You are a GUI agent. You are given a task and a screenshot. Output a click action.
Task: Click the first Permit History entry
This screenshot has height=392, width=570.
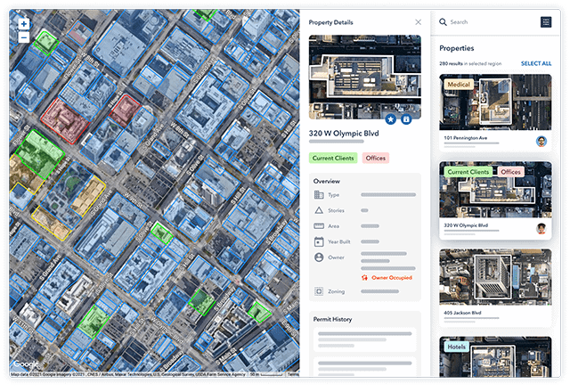364,338
